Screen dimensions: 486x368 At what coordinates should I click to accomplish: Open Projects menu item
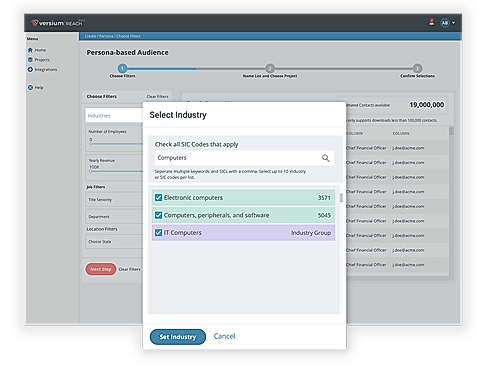coord(42,60)
